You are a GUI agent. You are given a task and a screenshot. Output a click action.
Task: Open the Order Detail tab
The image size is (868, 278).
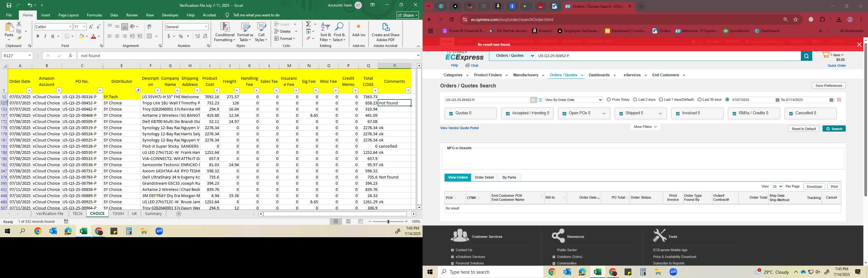coord(484,177)
